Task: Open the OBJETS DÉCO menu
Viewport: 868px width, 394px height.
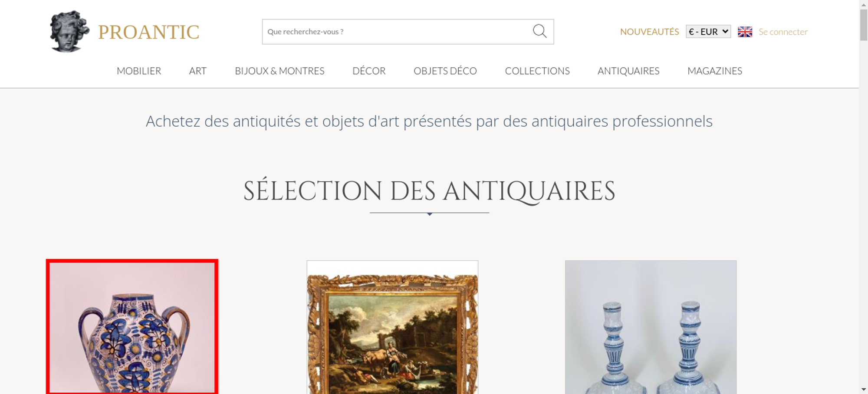Action: point(445,71)
